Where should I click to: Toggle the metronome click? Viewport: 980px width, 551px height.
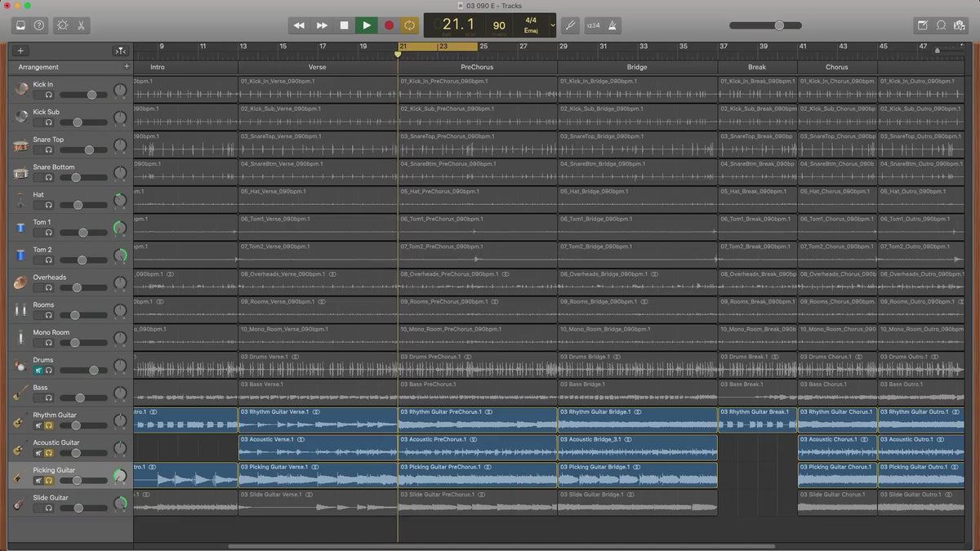(614, 25)
